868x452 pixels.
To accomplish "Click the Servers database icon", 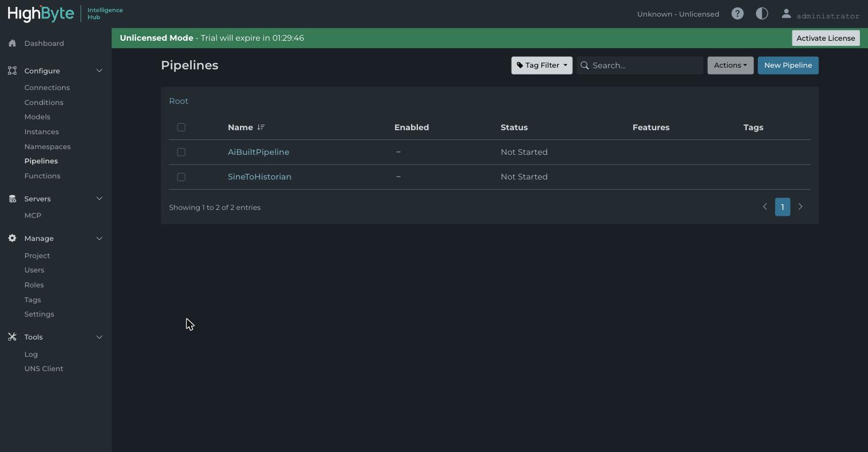I will 12,198.
